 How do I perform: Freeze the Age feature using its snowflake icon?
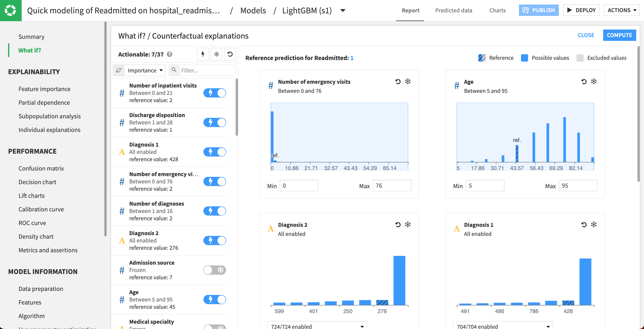[594, 81]
